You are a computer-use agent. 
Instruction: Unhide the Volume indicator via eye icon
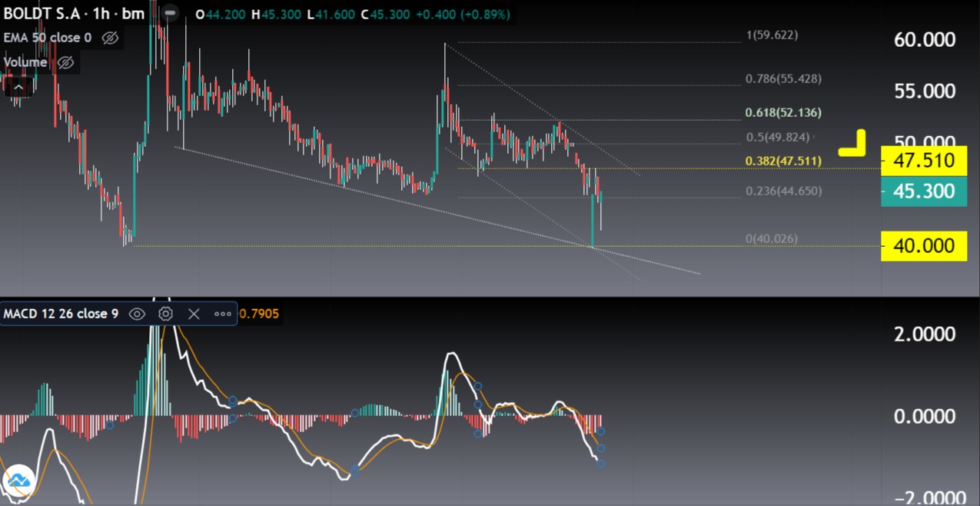pos(65,62)
